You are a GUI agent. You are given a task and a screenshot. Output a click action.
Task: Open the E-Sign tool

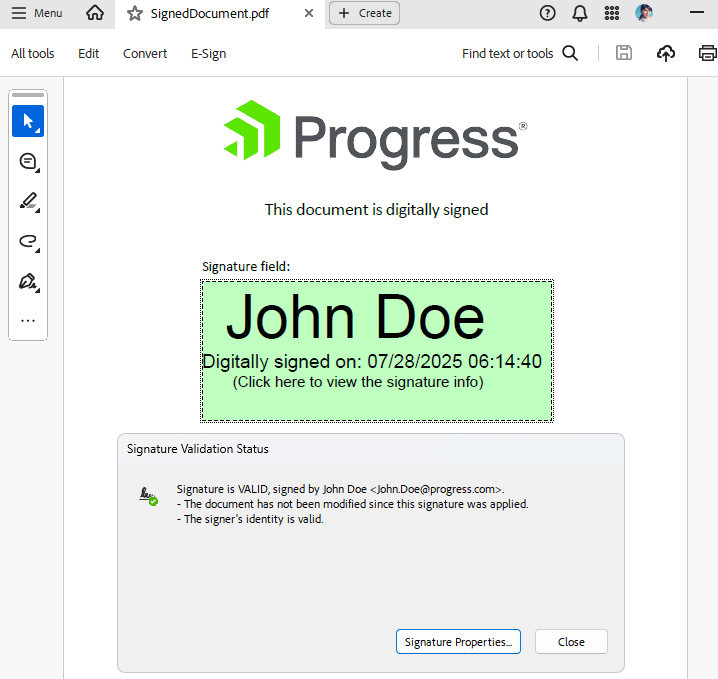pyautogui.click(x=208, y=54)
